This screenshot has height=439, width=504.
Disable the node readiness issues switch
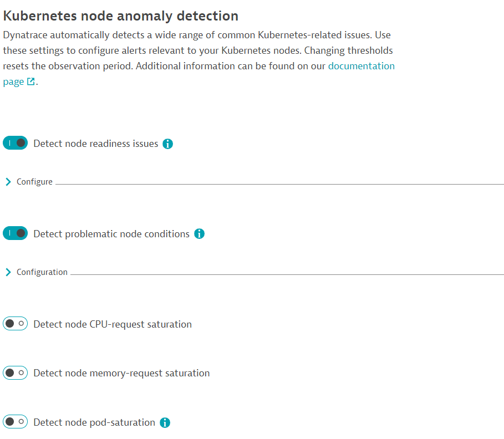pos(15,144)
